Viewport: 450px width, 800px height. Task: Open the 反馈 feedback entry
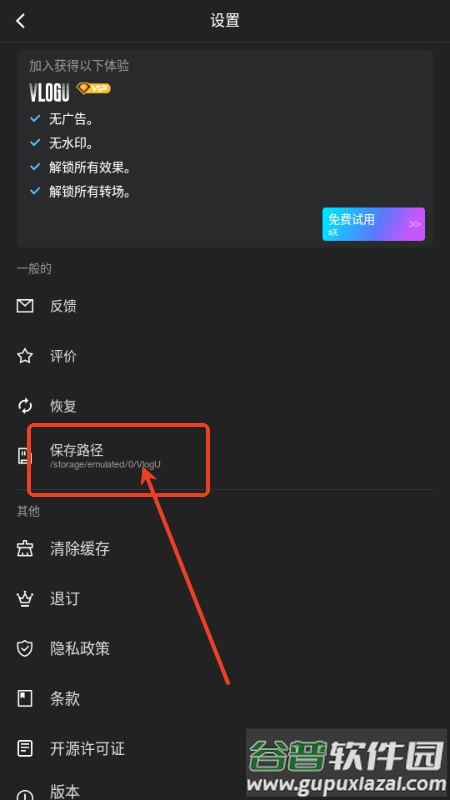[225, 306]
